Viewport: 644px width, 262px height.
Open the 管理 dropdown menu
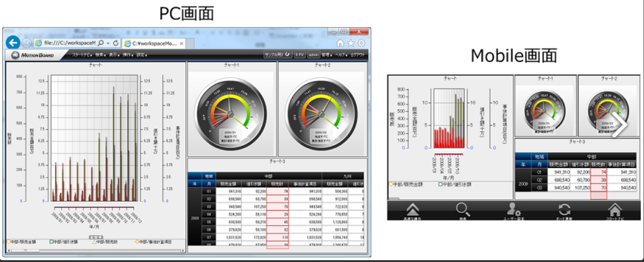pyautogui.click(x=327, y=55)
